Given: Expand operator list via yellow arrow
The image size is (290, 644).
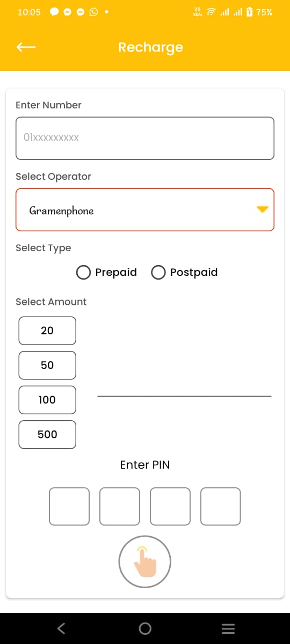Looking at the screenshot, I should coord(262,210).
